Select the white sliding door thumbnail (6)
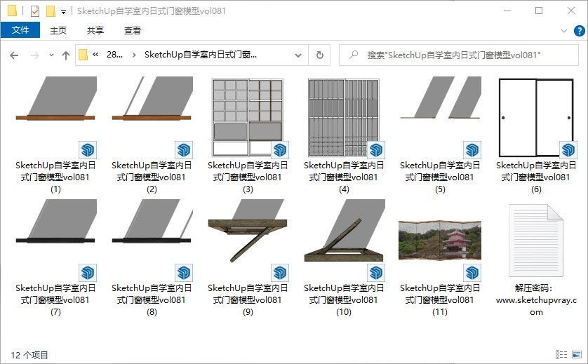The height and width of the screenshot is (364, 588). (x=536, y=117)
